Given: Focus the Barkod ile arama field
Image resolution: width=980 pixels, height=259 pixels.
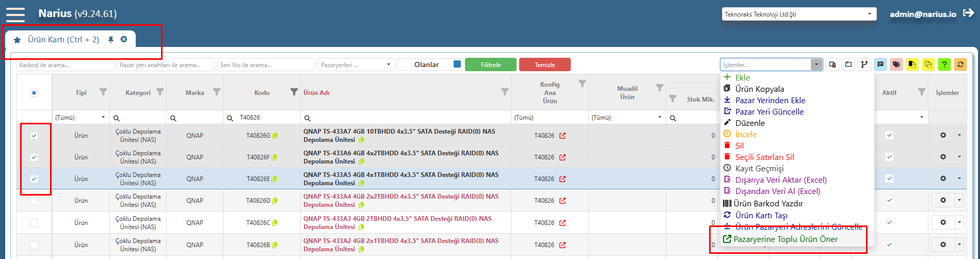Looking at the screenshot, I should (65, 64).
